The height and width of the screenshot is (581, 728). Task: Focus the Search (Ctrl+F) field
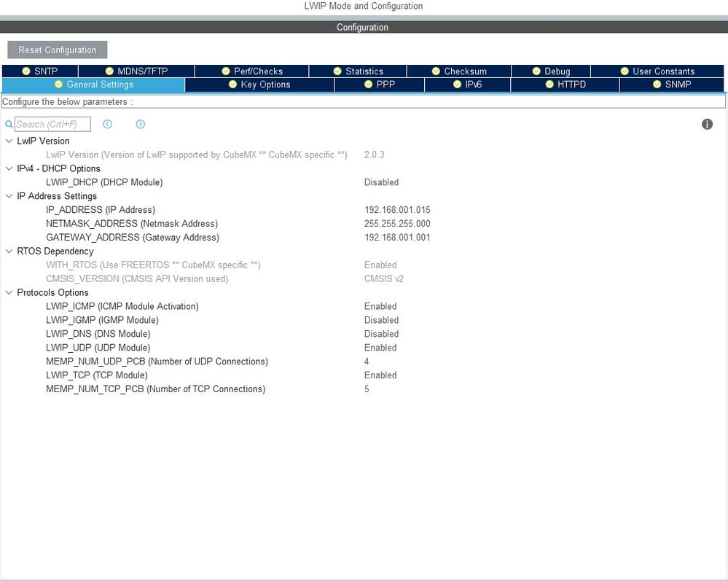click(52, 124)
